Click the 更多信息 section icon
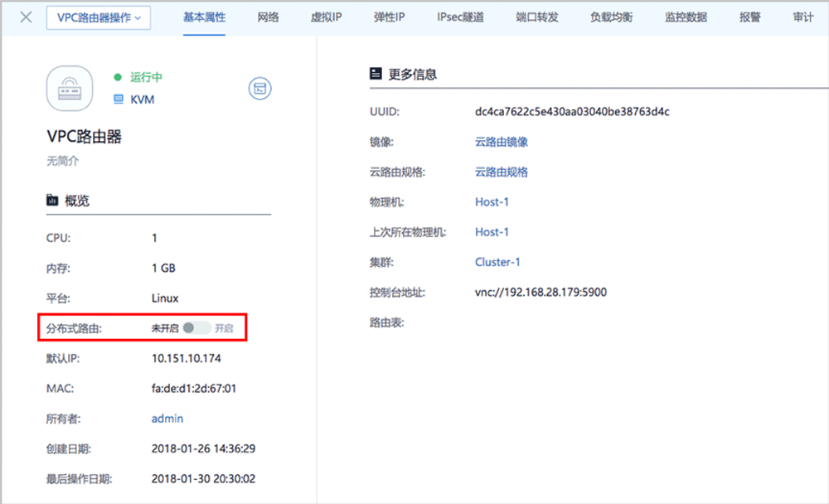829x504 pixels. point(376,74)
